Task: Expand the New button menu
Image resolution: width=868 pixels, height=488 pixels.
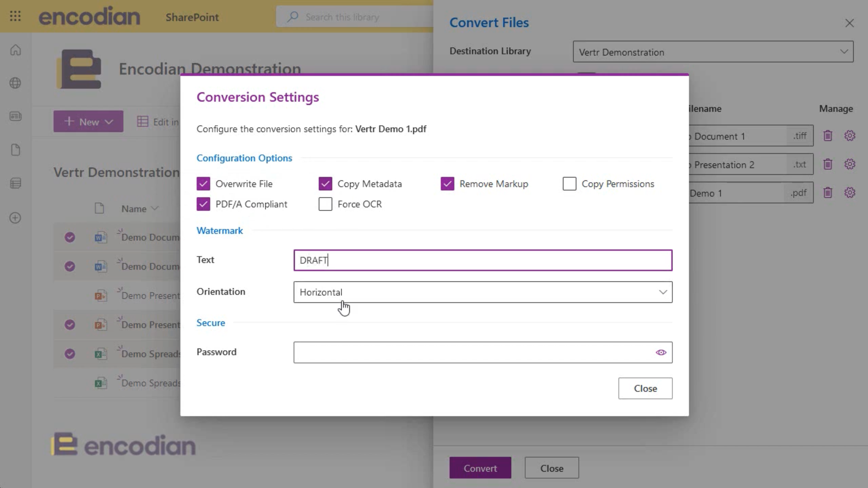Action: (89, 122)
